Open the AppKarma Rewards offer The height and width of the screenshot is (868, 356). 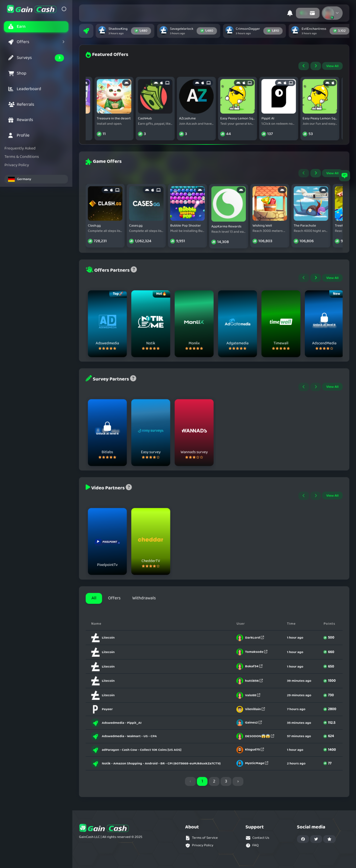pyautogui.click(x=229, y=216)
